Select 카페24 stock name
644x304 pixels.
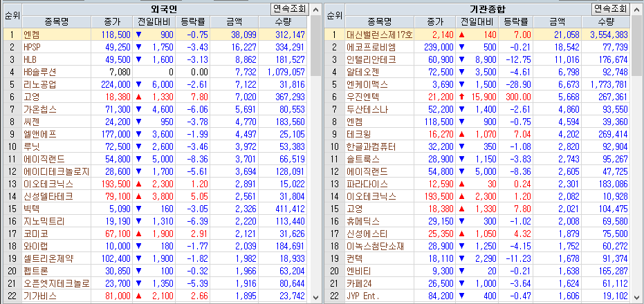(360, 283)
